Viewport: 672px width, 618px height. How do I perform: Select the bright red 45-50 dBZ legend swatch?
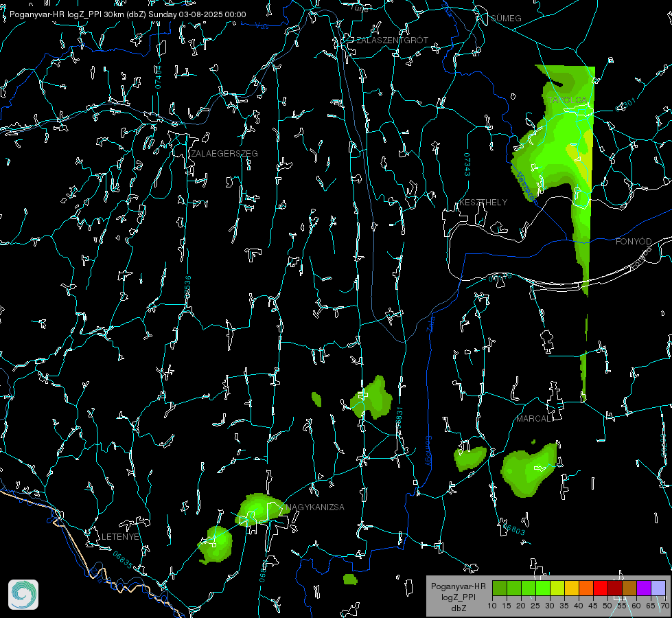coord(601,588)
